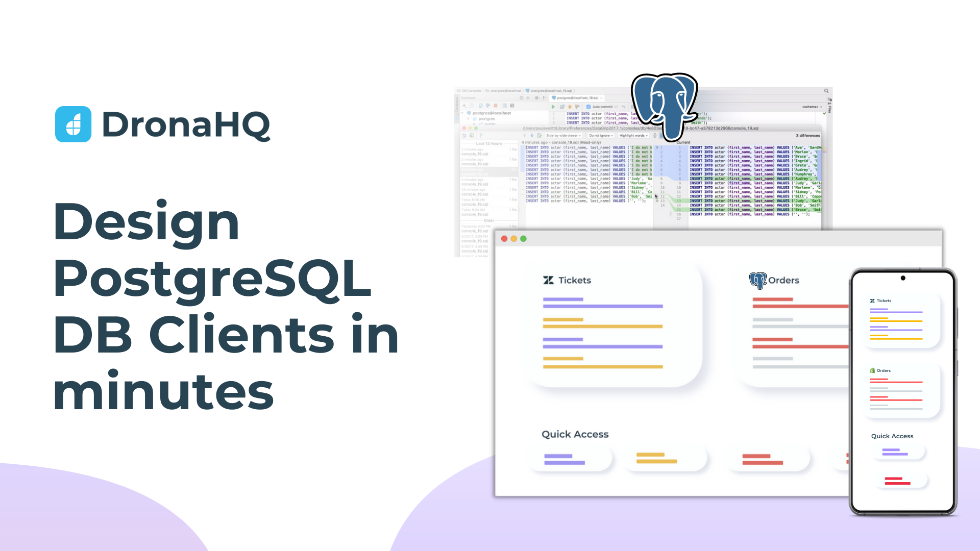Click the table view icon in Database toolbar
Image resolution: width=980 pixels, height=551 pixels.
point(504,106)
